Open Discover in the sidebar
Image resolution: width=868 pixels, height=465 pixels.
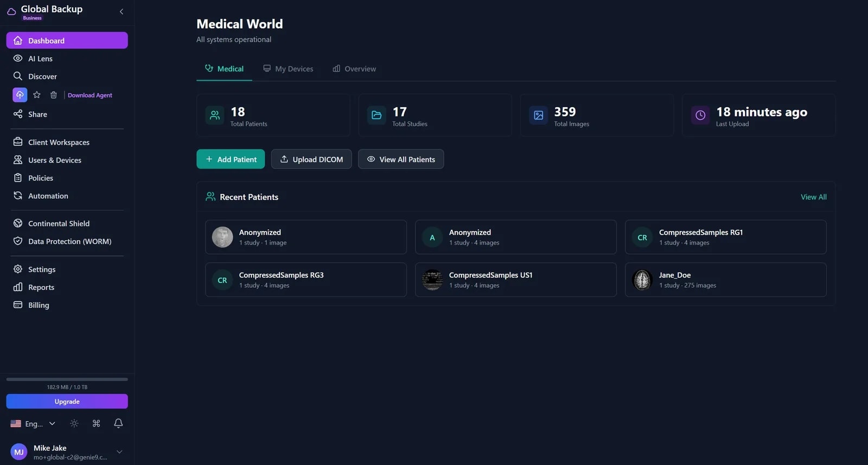coord(67,76)
